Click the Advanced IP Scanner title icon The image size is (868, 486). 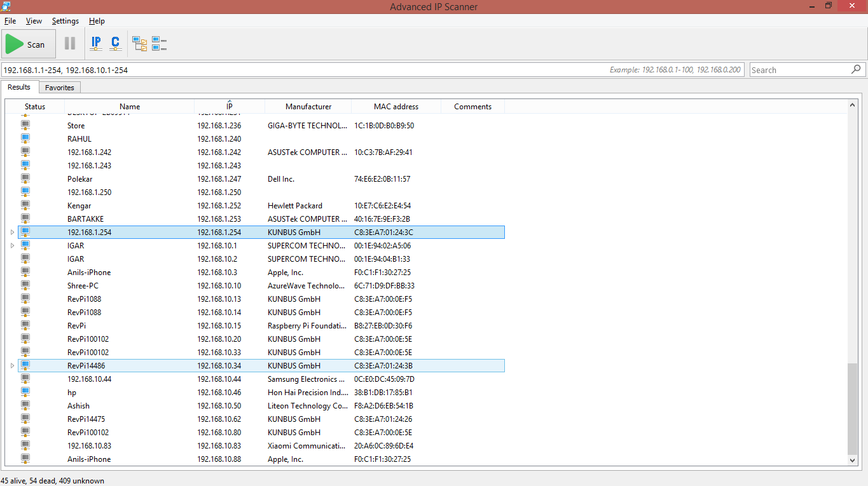coord(6,6)
